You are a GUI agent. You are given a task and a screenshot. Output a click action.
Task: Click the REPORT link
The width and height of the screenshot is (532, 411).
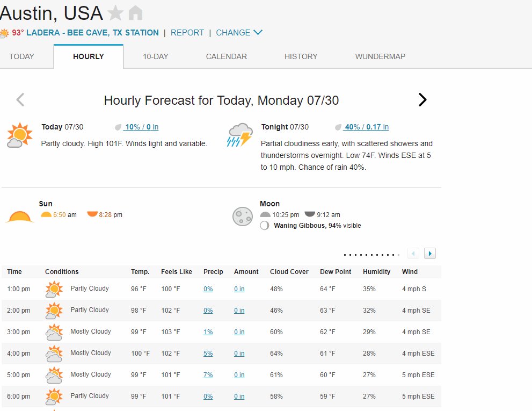187,33
